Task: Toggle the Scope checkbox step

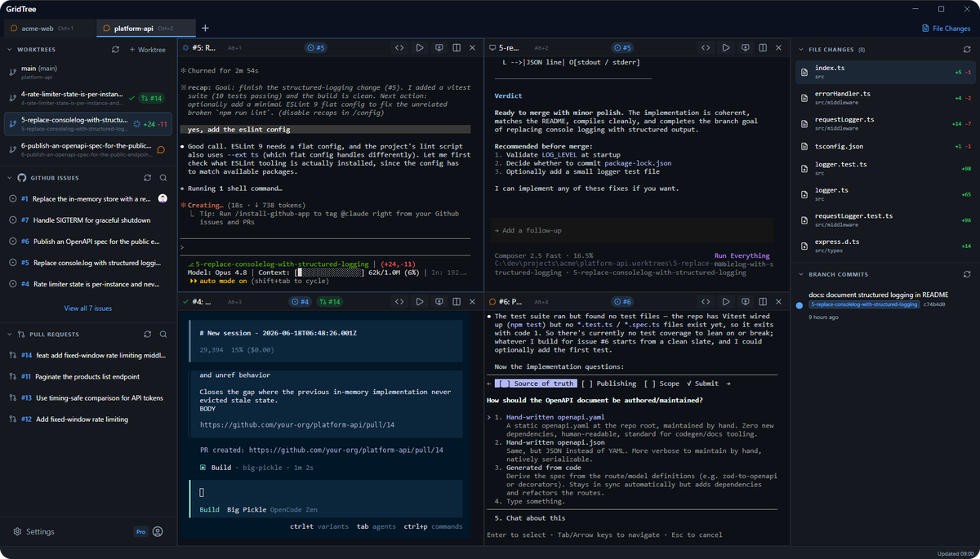Action: pyautogui.click(x=661, y=384)
